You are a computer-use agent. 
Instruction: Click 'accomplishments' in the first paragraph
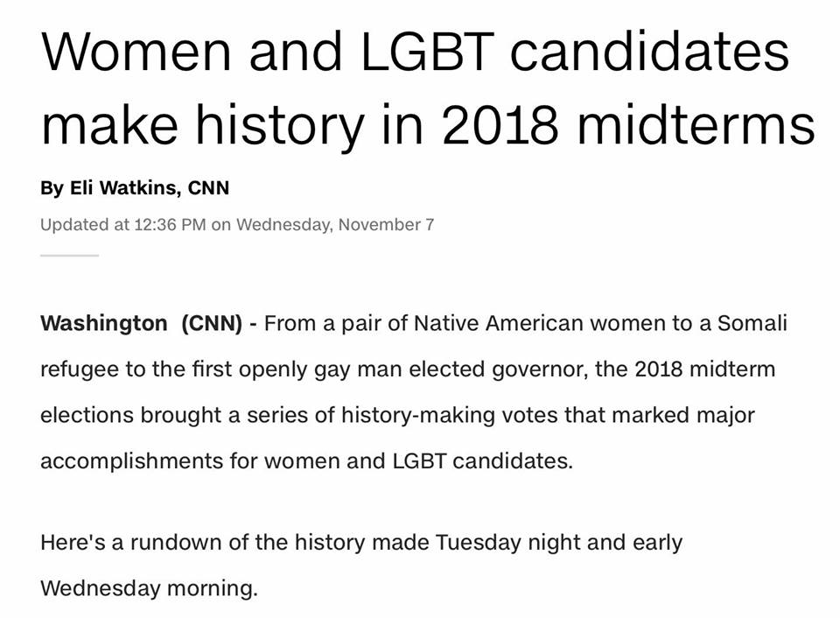pos(131,461)
